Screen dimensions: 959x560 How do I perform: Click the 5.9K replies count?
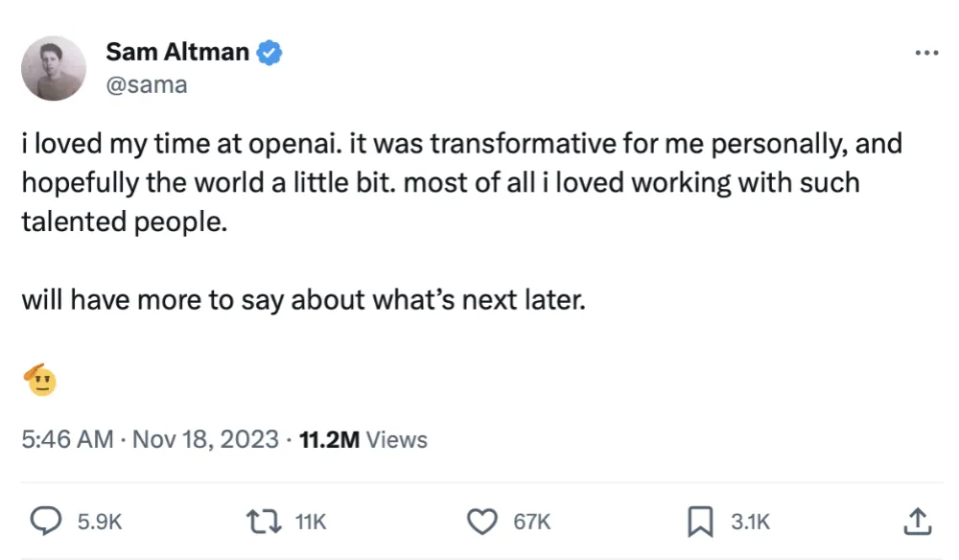tap(100, 522)
